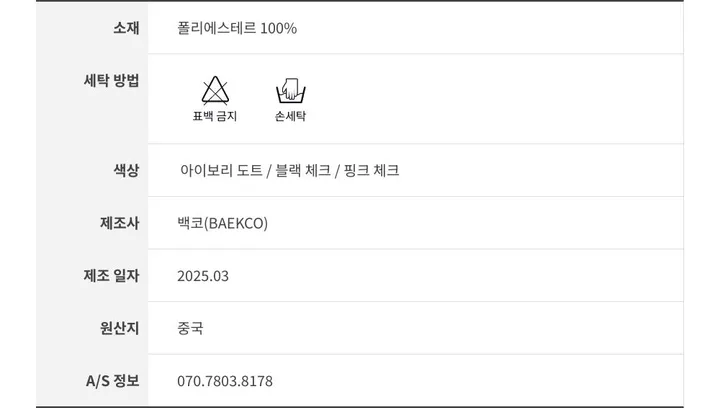Select the 손세탁 caption text
Screen dimensions: 720x408
pyautogui.click(x=290, y=116)
